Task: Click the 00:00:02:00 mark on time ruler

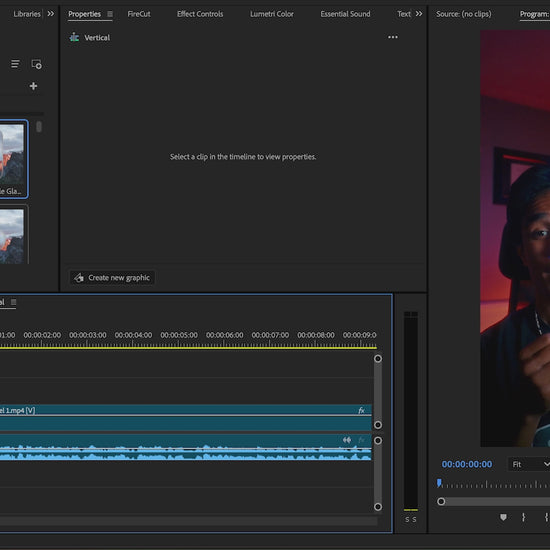Action: 42,335
